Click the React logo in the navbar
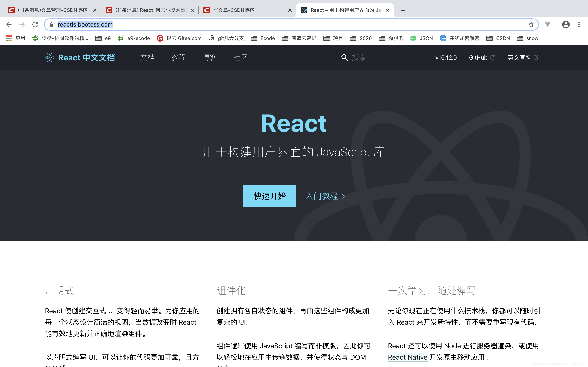This screenshot has width=588, height=367. pyautogui.click(x=49, y=57)
